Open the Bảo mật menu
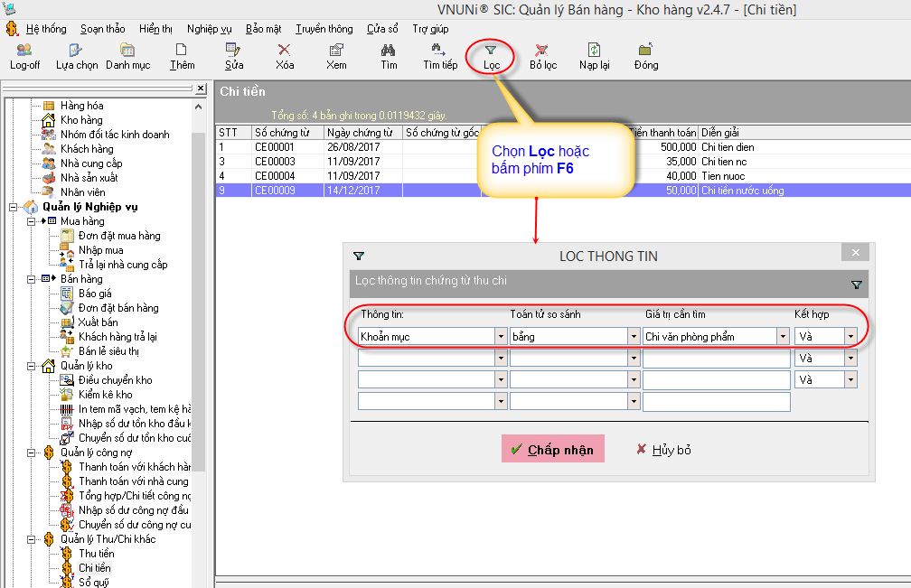The height and width of the screenshot is (588, 911). 264,29
